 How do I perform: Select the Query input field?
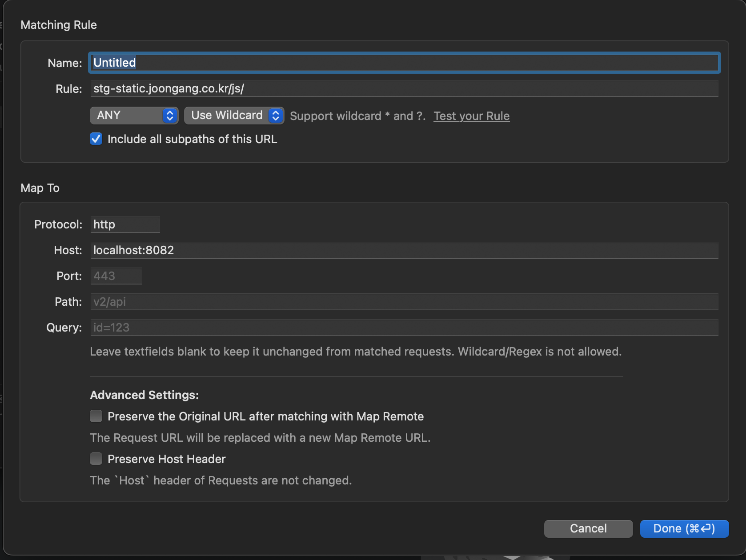404,328
